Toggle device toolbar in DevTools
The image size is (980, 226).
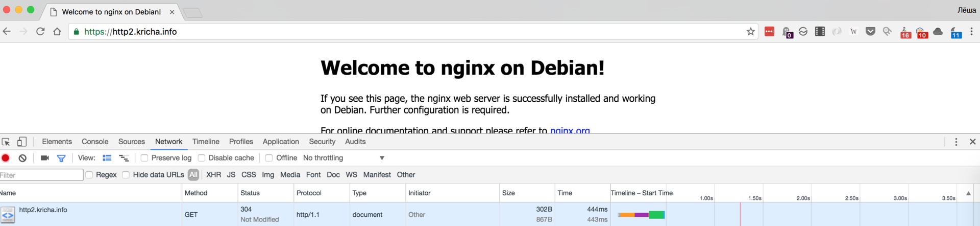pyautogui.click(x=22, y=142)
